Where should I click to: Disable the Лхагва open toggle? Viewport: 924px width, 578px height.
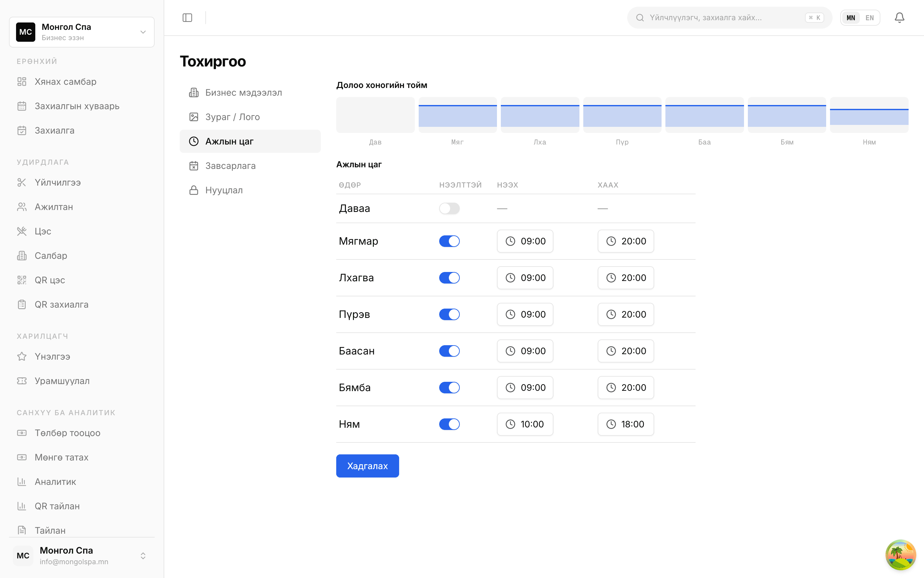click(449, 278)
